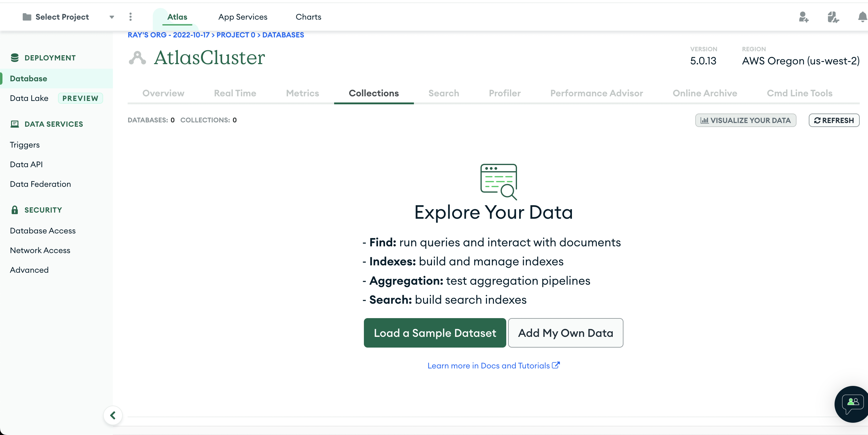Click the Explore Your Data heading

(x=493, y=212)
